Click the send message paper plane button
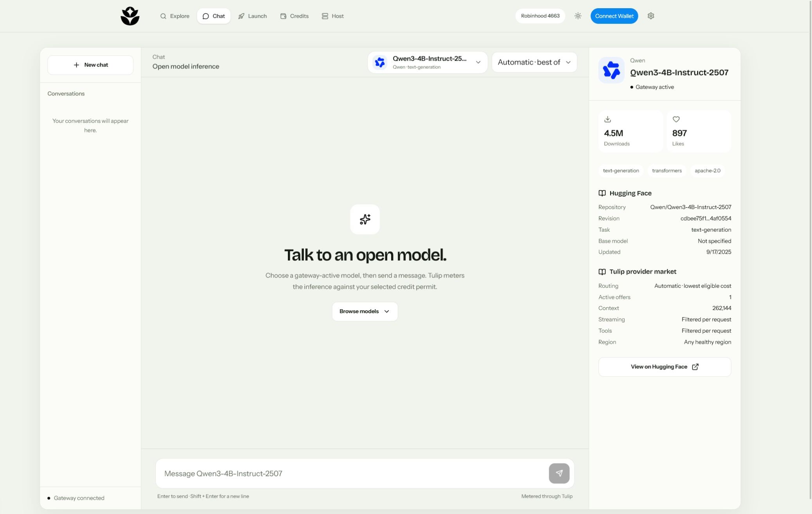This screenshot has width=812, height=514. pyautogui.click(x=559, y=474)
